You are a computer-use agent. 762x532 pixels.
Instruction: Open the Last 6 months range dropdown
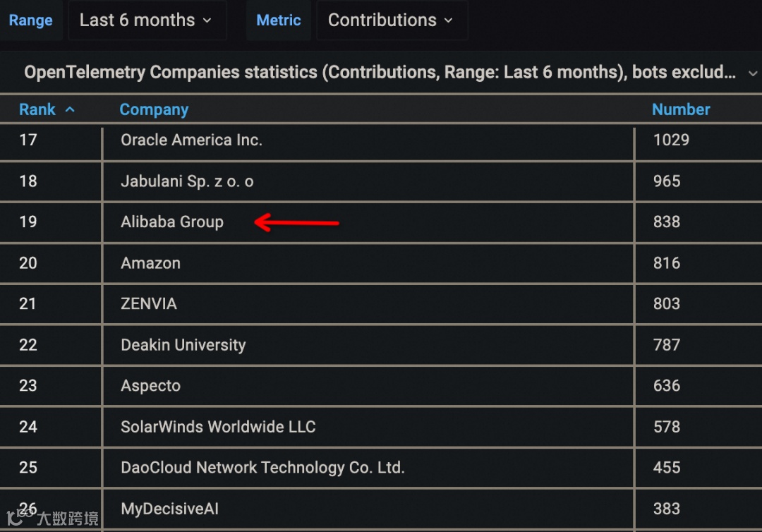147,20
